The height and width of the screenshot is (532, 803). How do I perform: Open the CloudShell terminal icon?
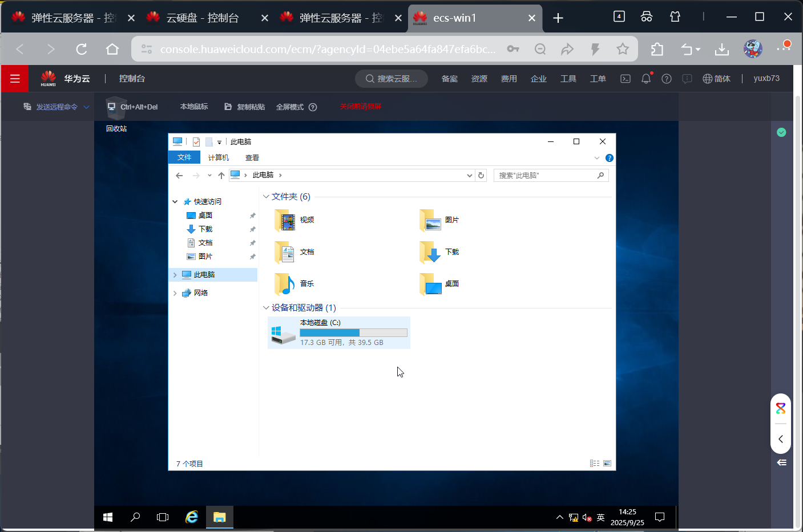(x=626, y=79)
